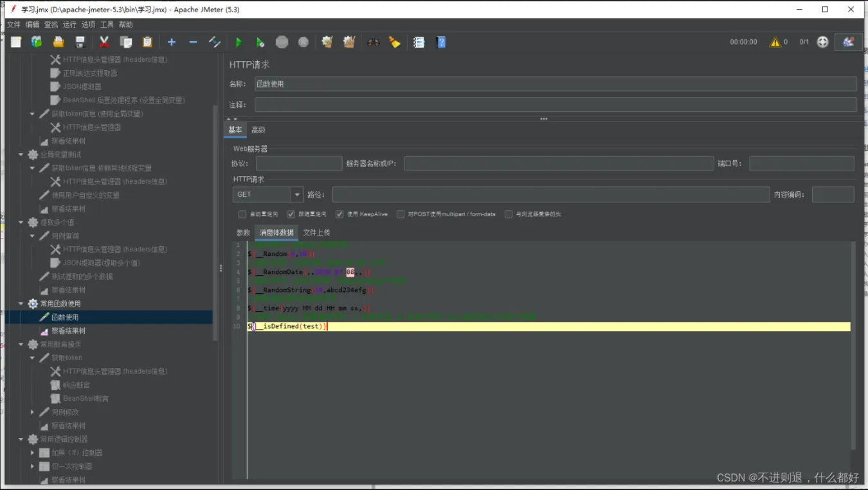This screenshot has width=868, height=490.
Task: Click the Toggle enable/disable toolbar icon
Action: click(215, 42)
